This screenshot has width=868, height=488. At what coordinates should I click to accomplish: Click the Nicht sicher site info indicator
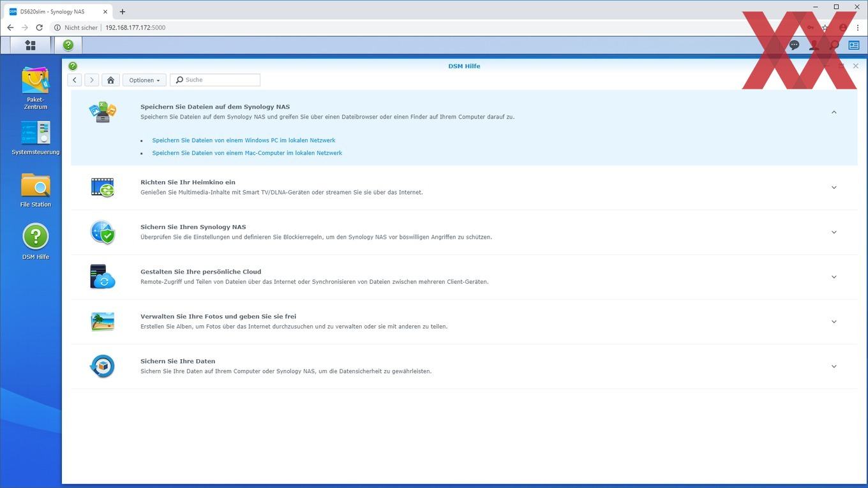(76, 27)
